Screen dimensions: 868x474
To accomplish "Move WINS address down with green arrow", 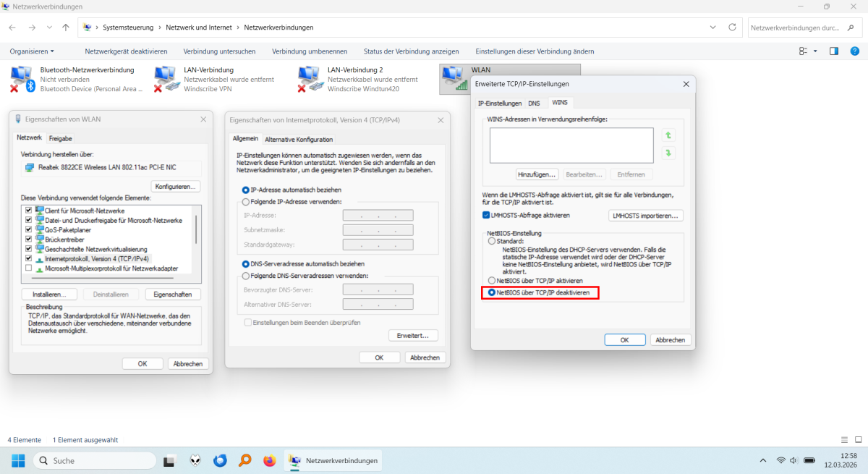I will pos(668,153).
